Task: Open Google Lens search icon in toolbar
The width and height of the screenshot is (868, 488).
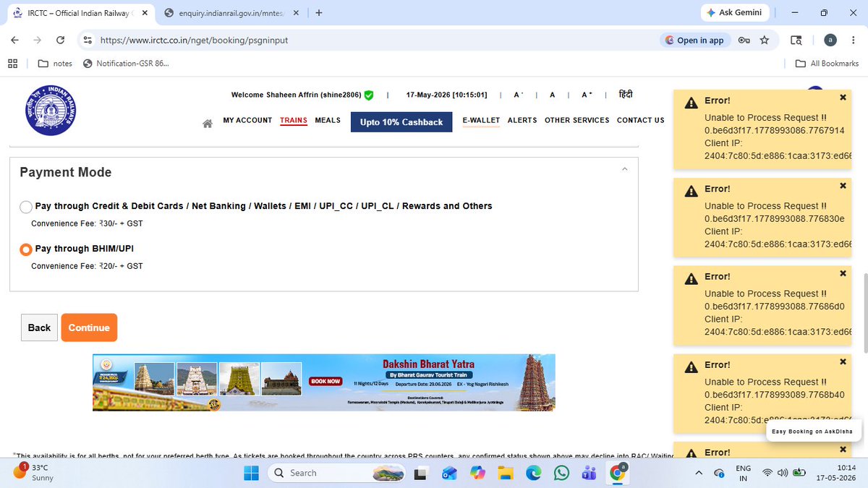Action: pyautogui.click(x=796, y=40)
